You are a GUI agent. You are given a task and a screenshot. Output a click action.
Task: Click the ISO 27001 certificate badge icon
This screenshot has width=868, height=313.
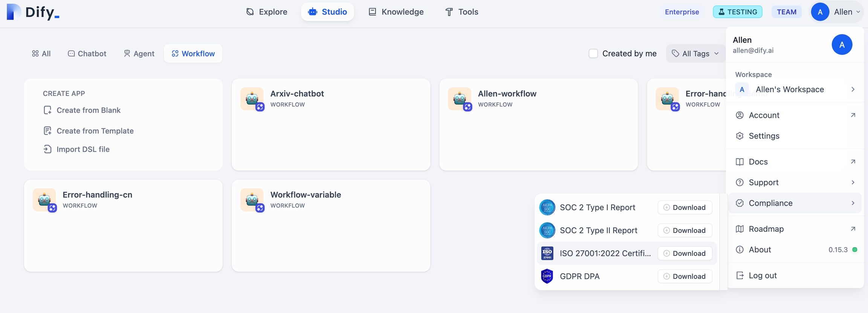(x=547, y=253)
